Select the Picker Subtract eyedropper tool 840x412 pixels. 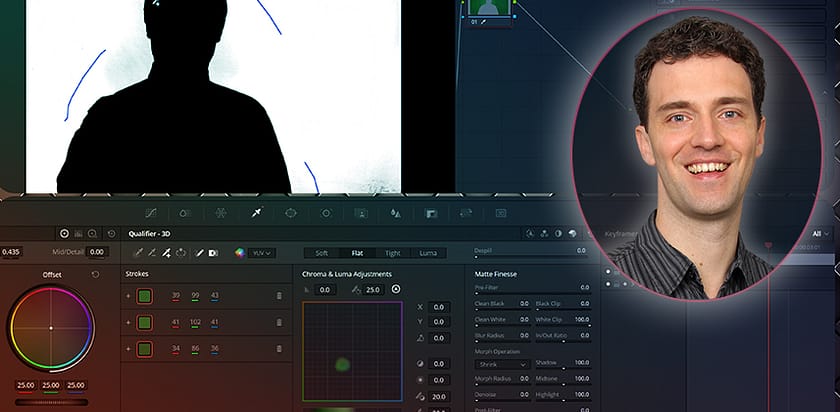[152, 253]
